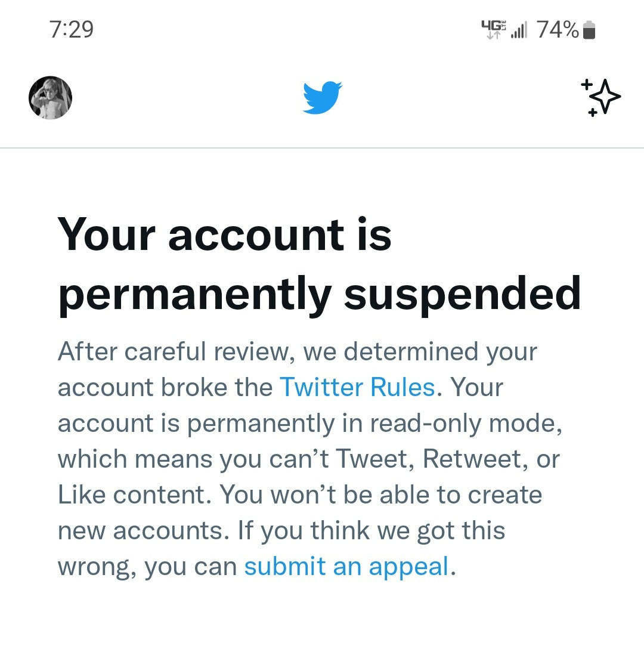Tap the battery icon in status bar
The height and width of the screenshot is (664, 644).
coord(589,29)
